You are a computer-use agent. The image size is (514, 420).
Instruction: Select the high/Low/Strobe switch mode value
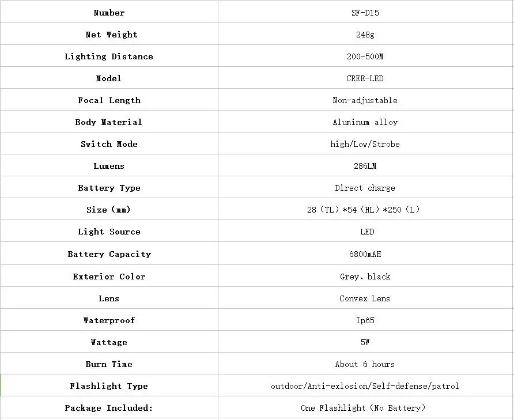(x=365, y=144)
